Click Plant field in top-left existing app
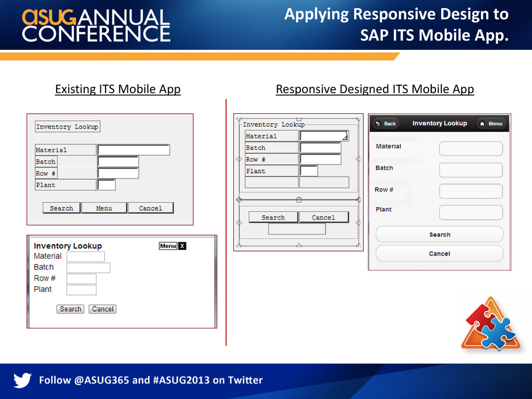The image size is (532, 399). 107,185
